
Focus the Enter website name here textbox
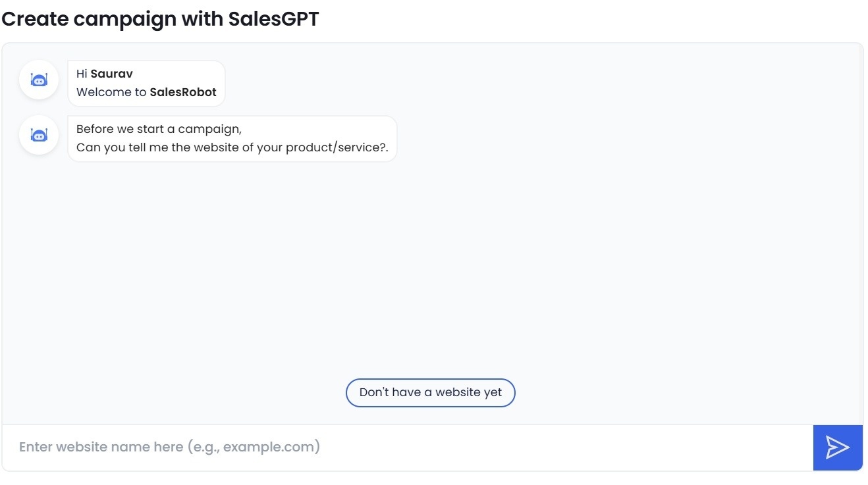pyautogui.click(x=263, y=447)
